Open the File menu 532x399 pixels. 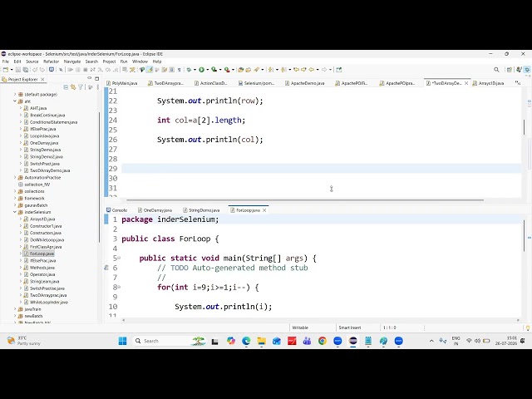click(6, 62)
